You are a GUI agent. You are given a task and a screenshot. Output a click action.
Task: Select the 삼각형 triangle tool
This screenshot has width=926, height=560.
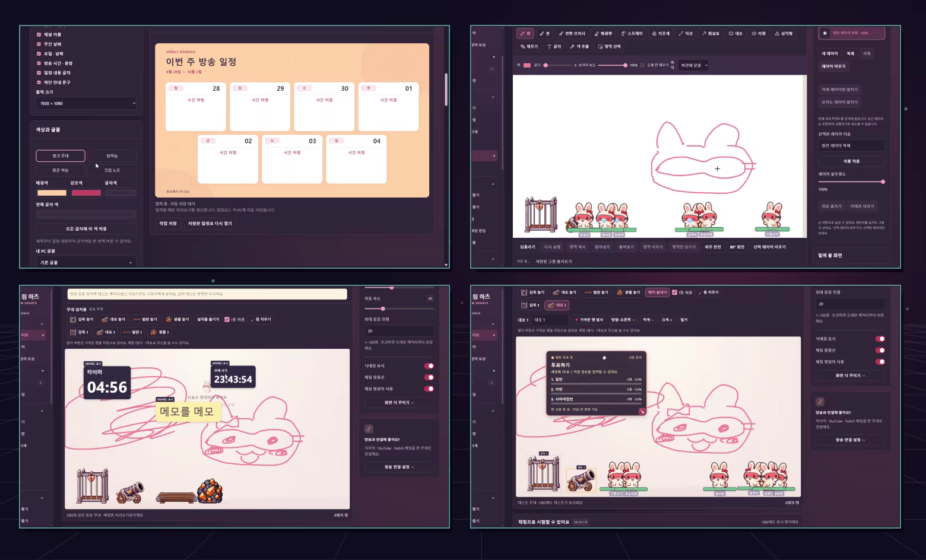coord(784,34)
